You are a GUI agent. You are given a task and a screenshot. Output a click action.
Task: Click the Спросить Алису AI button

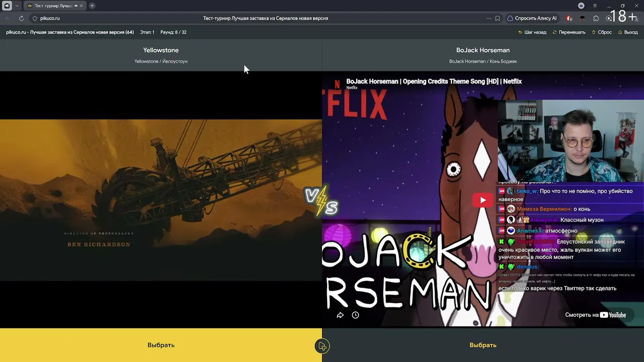point(532,18)
